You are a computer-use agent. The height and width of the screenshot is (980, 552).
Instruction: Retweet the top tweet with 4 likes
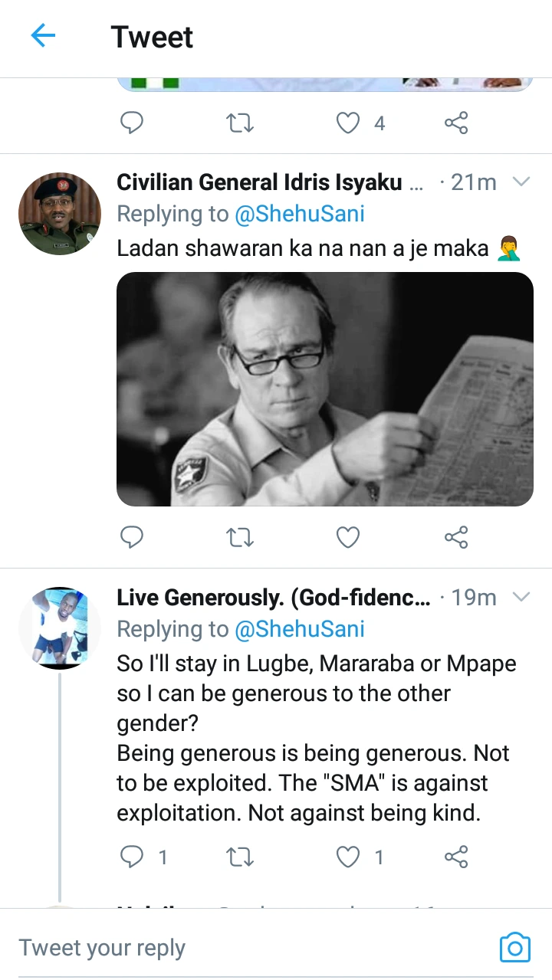point(240,123)
